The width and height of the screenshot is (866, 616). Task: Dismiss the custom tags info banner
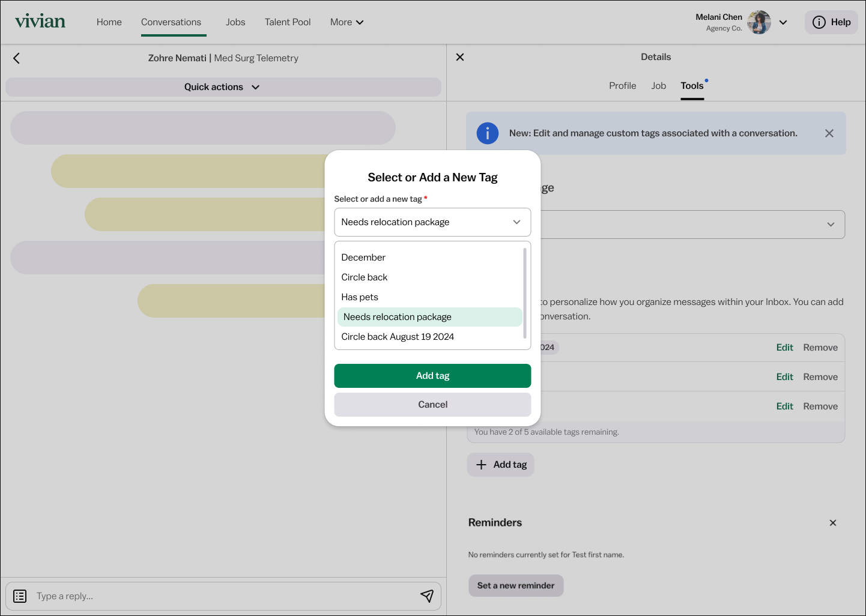pos(829,133)
